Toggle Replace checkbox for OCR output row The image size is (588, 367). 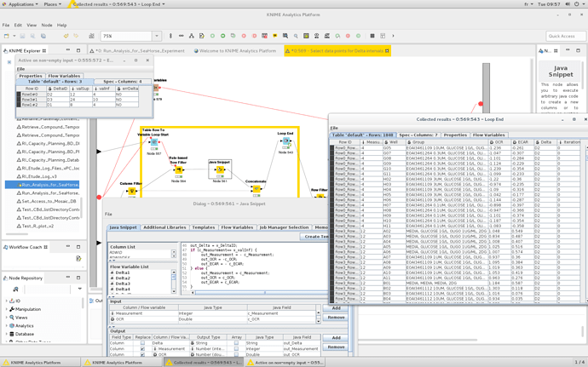[x=142, y=354]
